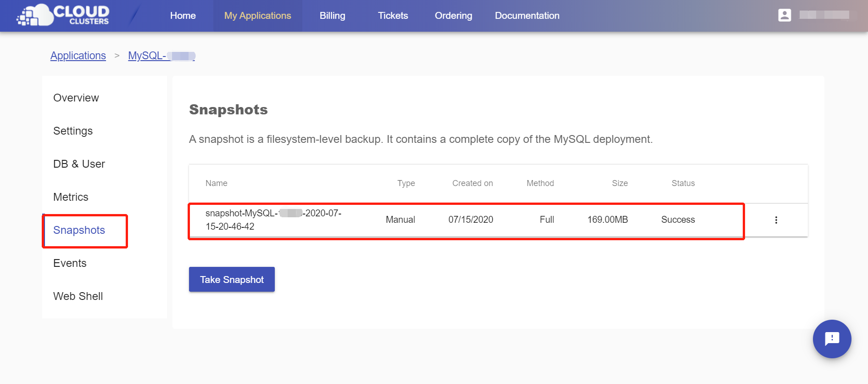
Task: Click the 07/15/2020 date cell
Action: (471, 220)
